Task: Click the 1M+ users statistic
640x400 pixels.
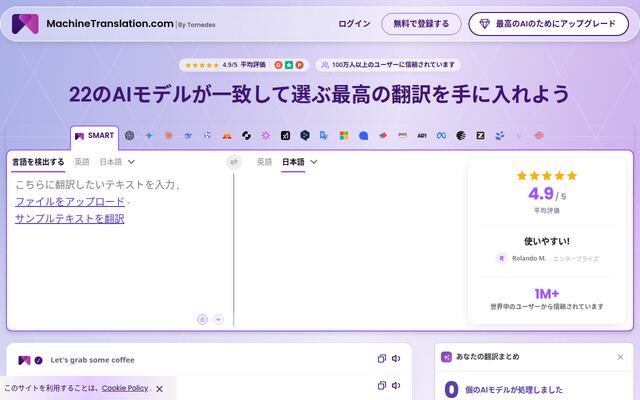Action: (547, 294)
